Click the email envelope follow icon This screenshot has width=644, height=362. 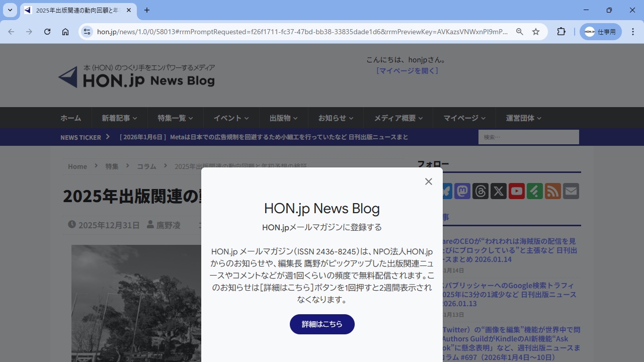click(x=571, y=191)
